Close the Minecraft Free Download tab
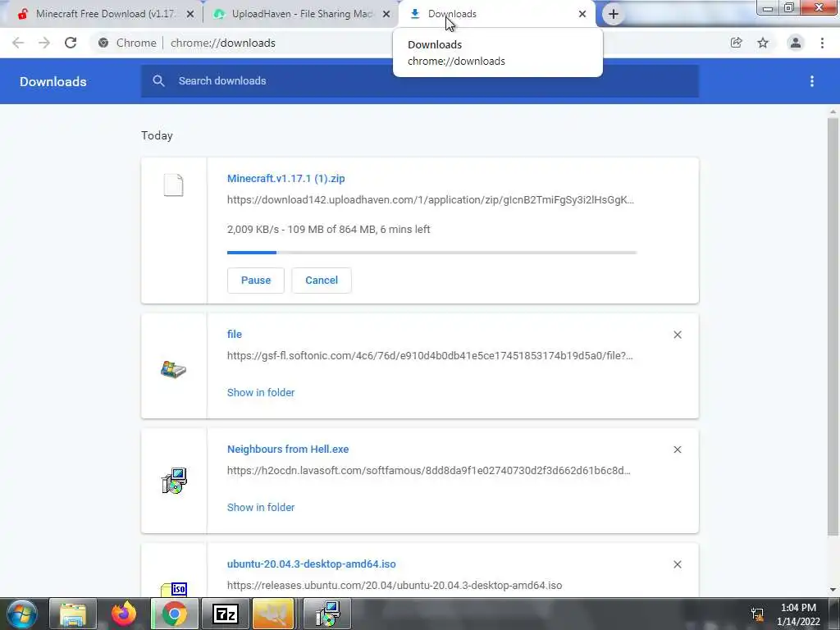Image resolution: width=840 pixels, height=630 pixels. [190, 15]
